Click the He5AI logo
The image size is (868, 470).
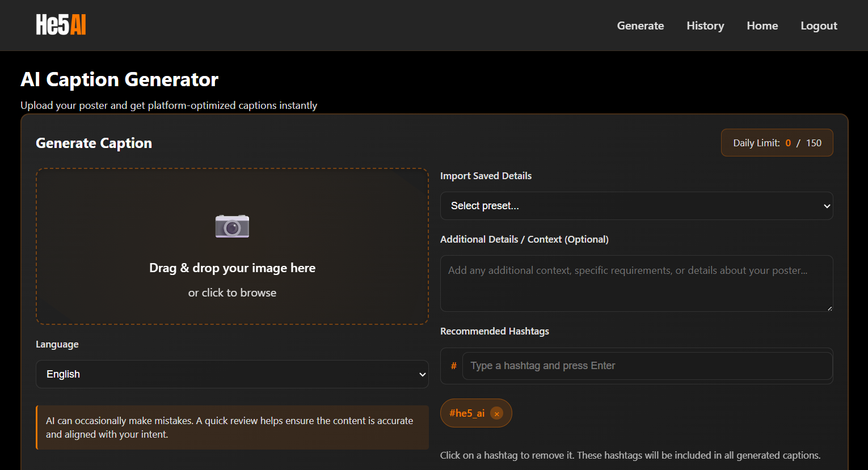tap(61, 25)
